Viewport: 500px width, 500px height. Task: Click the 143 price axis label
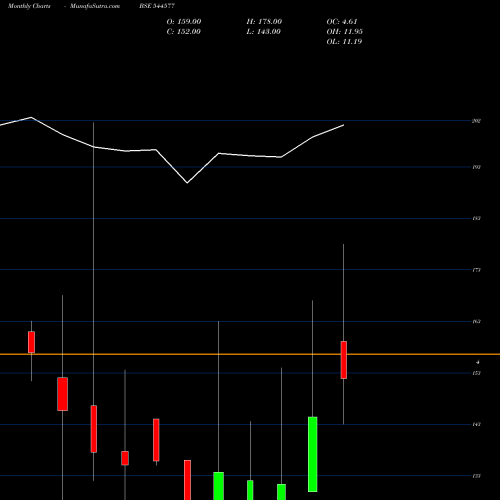point(477,424)
